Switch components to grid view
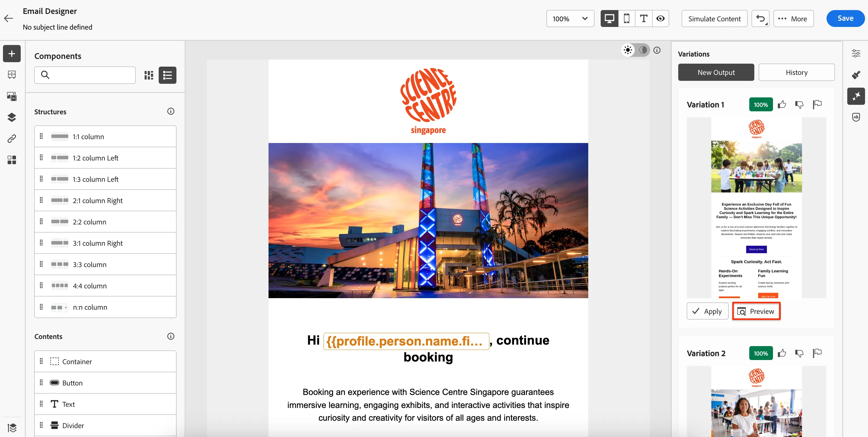The height and width of the screenshot is (437, 868). pos(149,75)
